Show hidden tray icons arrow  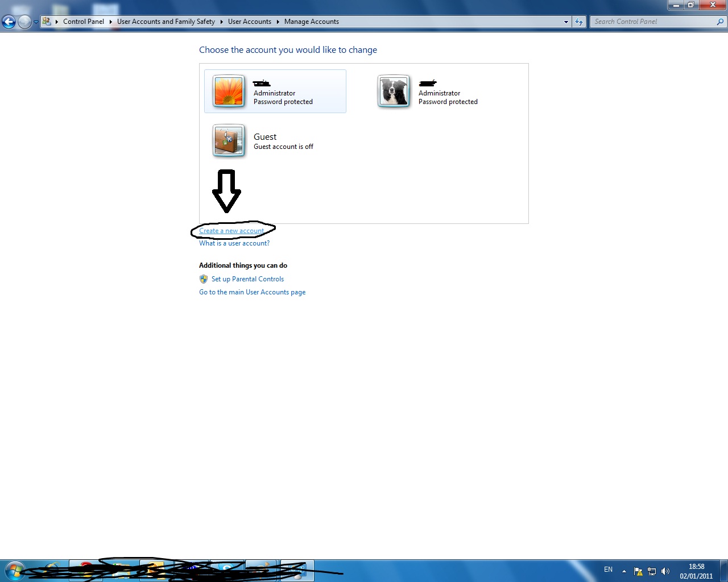click(624, 571)
